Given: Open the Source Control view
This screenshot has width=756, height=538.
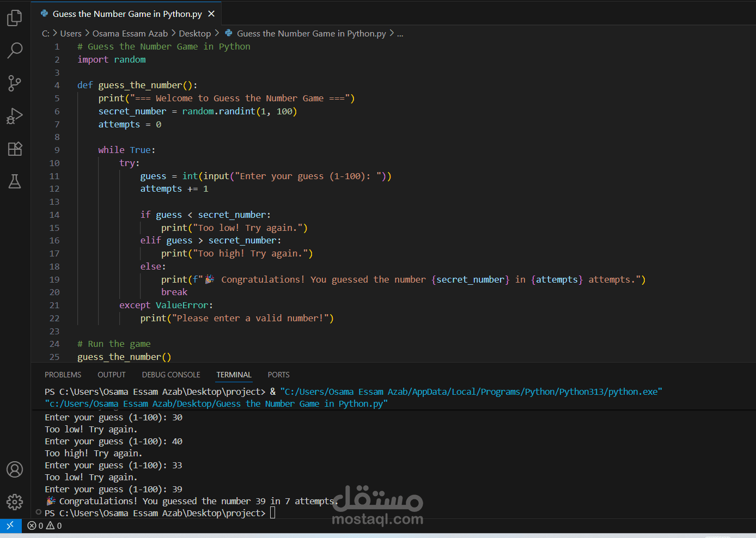Looking at the screenshot, I should coord(15,83).
